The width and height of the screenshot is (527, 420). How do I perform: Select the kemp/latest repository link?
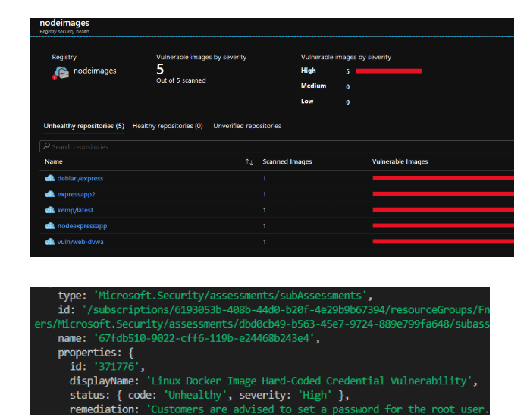75,210
